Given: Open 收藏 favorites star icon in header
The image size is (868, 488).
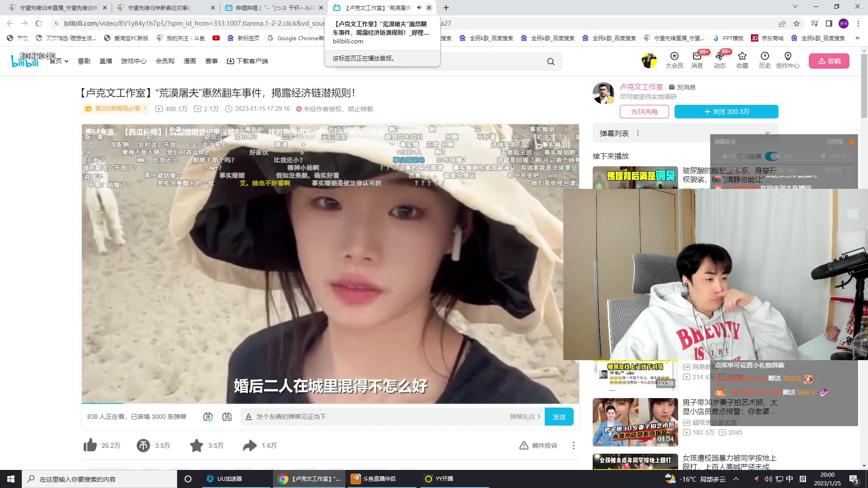Looking at the screenshot, I should [742, 60].
